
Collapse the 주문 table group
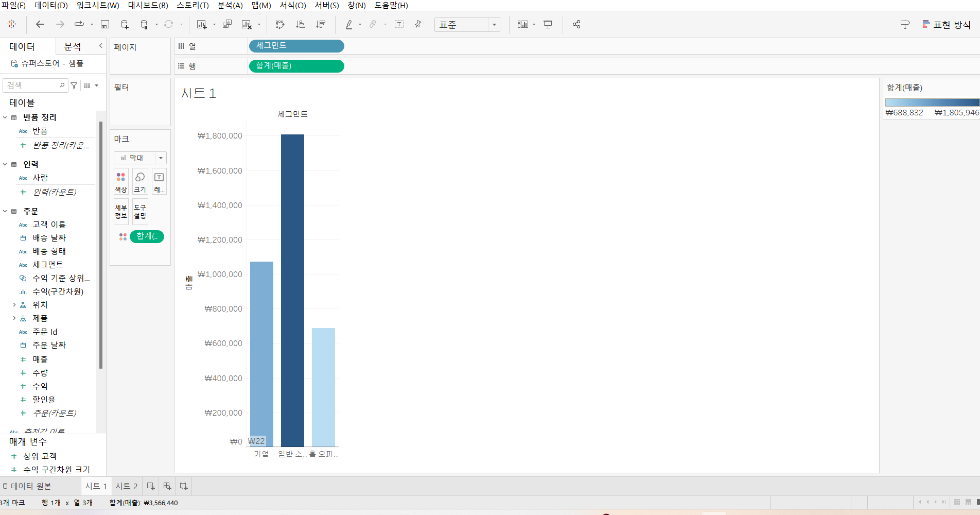tap(5, 211)
